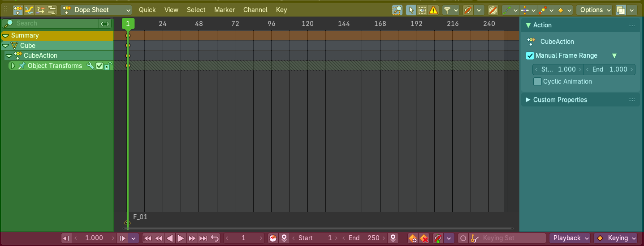Click the channel Search field
The image size is (644, 246).
[50, 23]
